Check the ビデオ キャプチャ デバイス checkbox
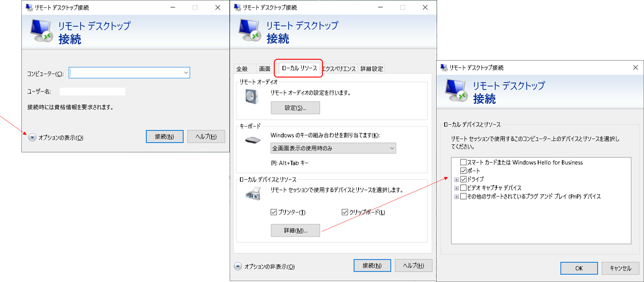 pyautogui.click(x=463, y=188)
